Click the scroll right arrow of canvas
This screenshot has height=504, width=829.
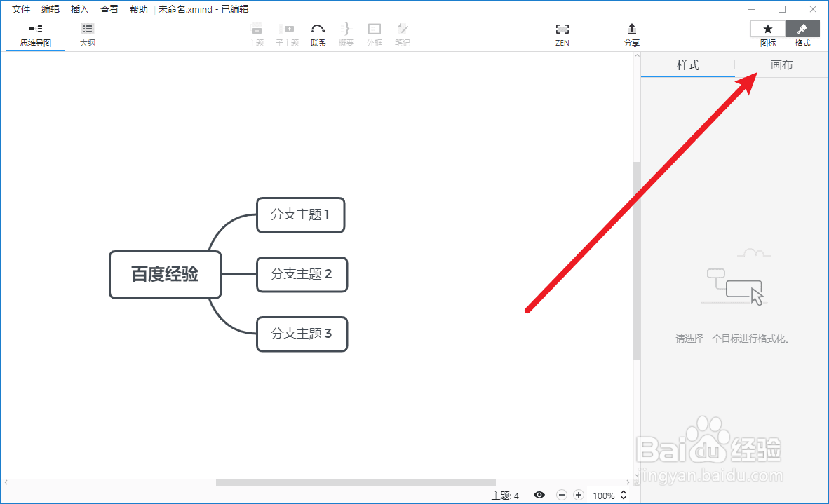point(628,482)
